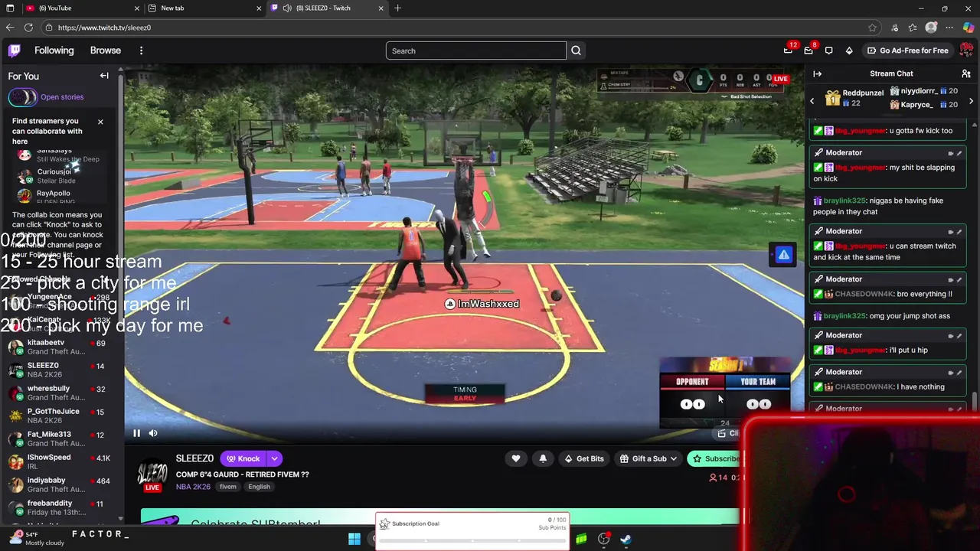The image size is (980, 551).
Task: Click the Twitch search field
Action: [476, 51]
